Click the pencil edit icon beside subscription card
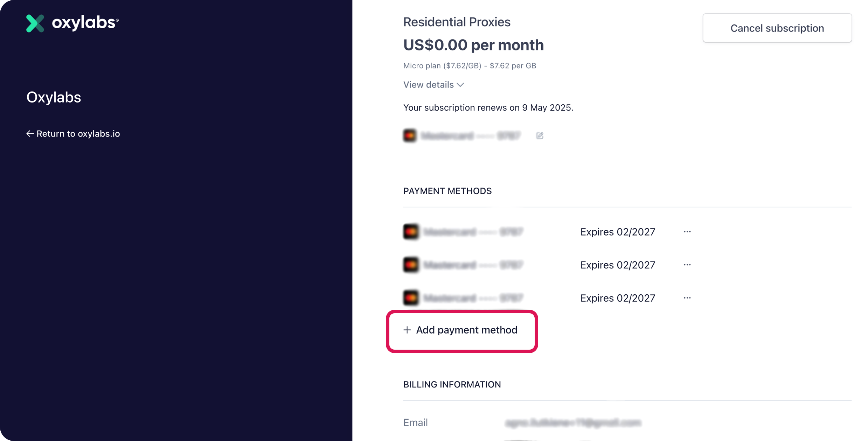Screen dimensions: 868x441 tap(540, 135)
